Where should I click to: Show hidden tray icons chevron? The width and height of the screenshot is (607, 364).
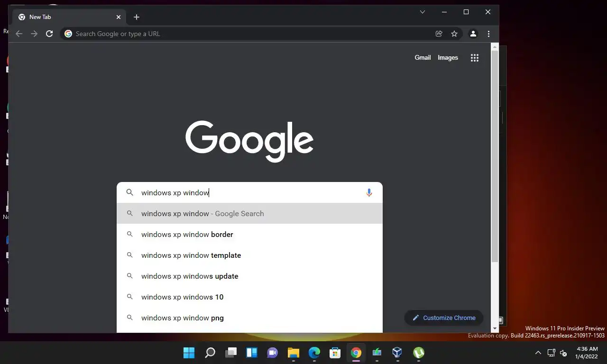pos(538,353)
